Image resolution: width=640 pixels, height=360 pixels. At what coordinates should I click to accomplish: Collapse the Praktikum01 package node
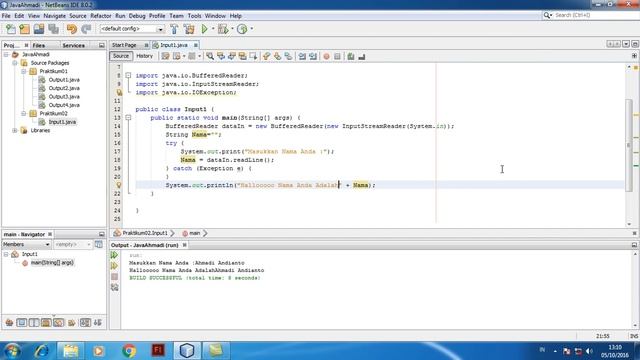(24, 71)
